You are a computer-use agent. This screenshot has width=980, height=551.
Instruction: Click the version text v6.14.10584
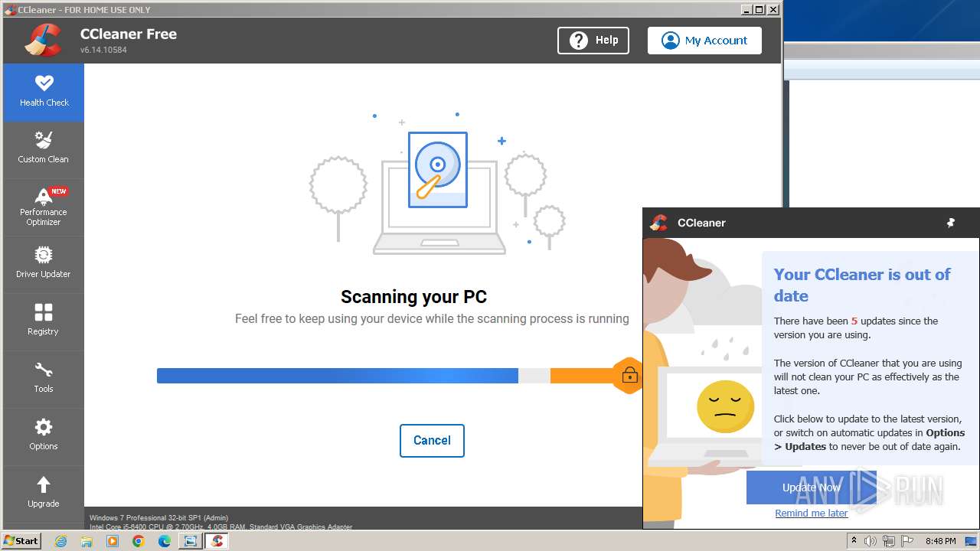[103, 50]
